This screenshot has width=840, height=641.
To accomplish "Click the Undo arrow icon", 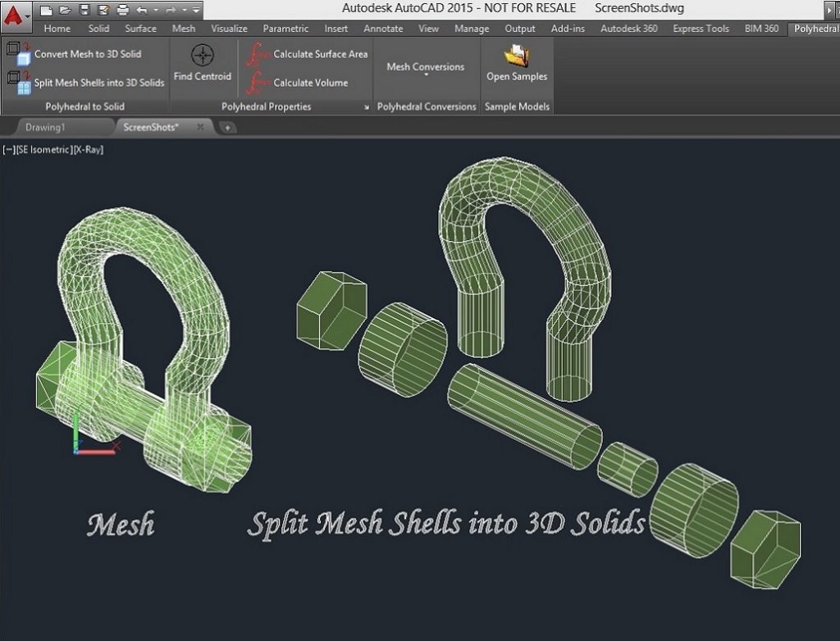I will coord(142,10).
